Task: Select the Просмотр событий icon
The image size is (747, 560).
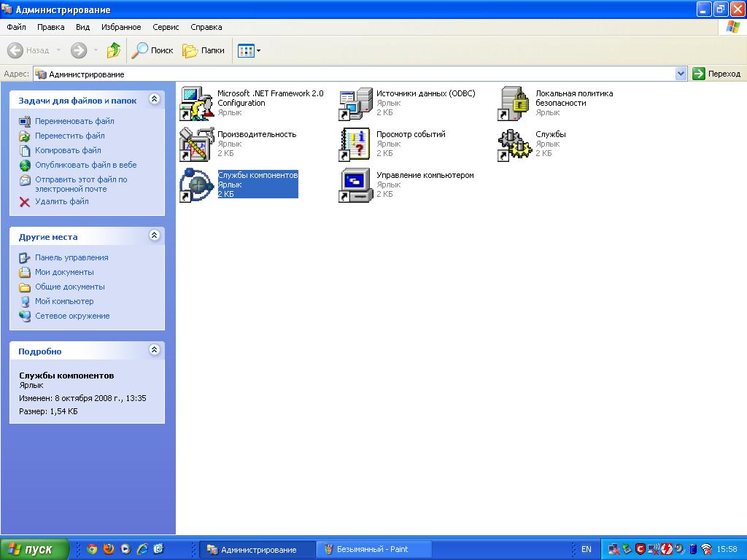Action: 355,144
